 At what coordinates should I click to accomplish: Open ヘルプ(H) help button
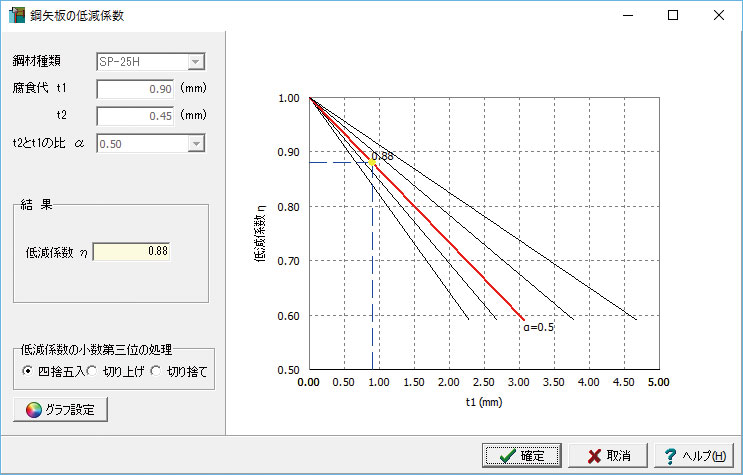[x=694, y=456]
